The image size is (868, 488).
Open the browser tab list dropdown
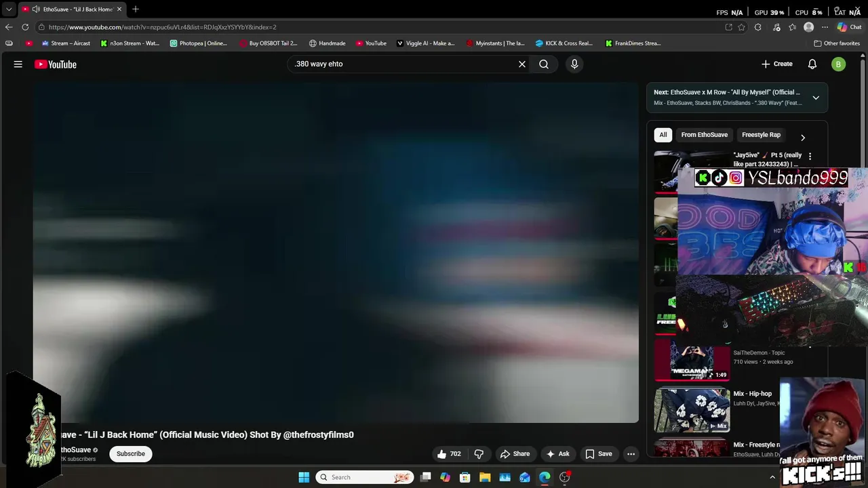tap(9, 9)
